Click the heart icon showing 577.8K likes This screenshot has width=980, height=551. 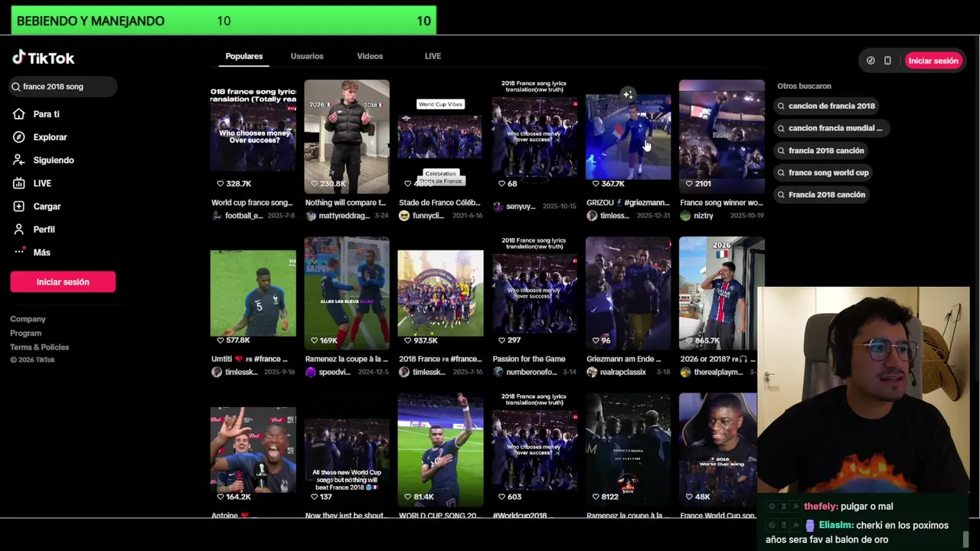coord(220,340)
